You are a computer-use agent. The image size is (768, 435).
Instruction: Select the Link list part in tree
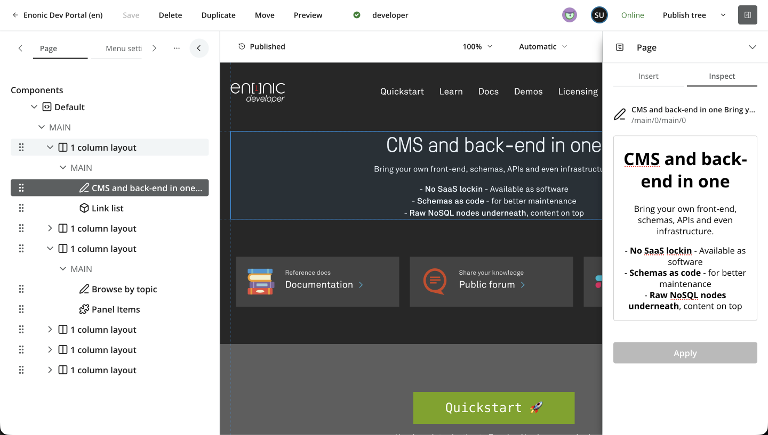(107, 208)
